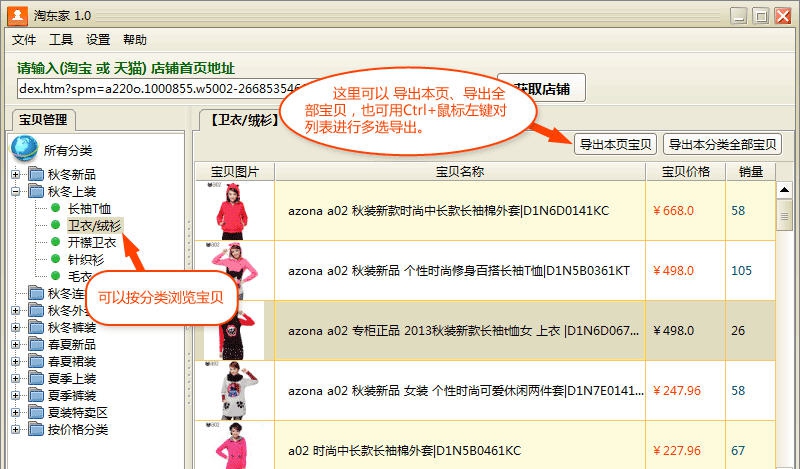Screen dimensions: 800x469
Task: Click thumbnail of the ¥668.0 red coat
Action: click(233, 211)
